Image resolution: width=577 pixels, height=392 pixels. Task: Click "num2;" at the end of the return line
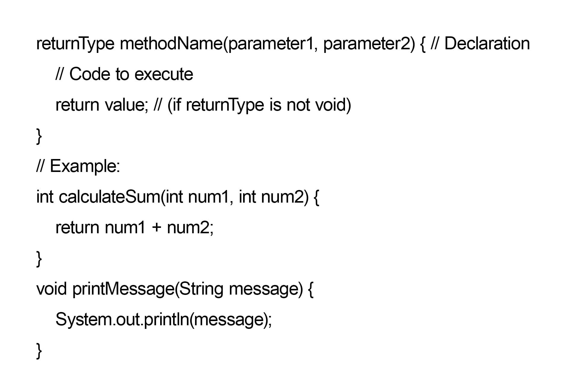190,228
